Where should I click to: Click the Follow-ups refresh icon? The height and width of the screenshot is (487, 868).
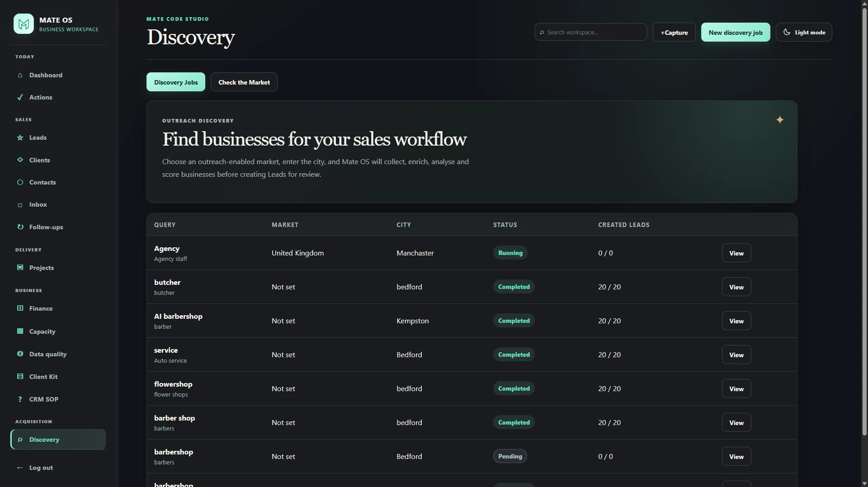20,227
